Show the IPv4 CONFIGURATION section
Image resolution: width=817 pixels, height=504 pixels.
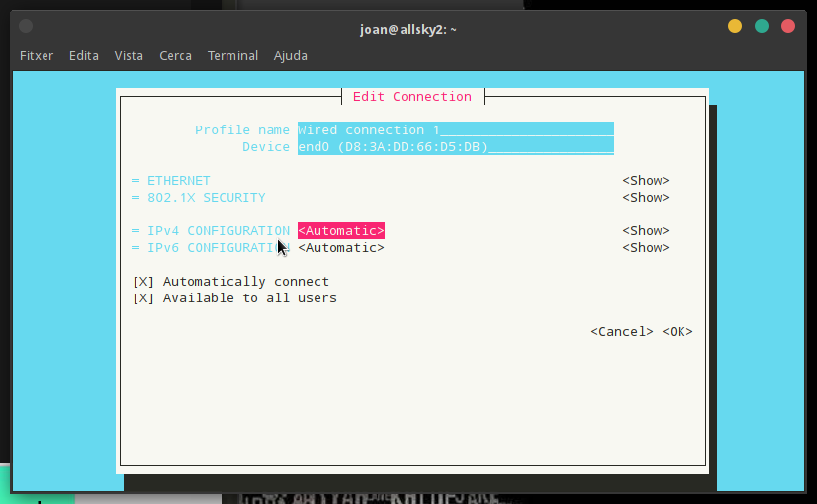pos(646,230)
